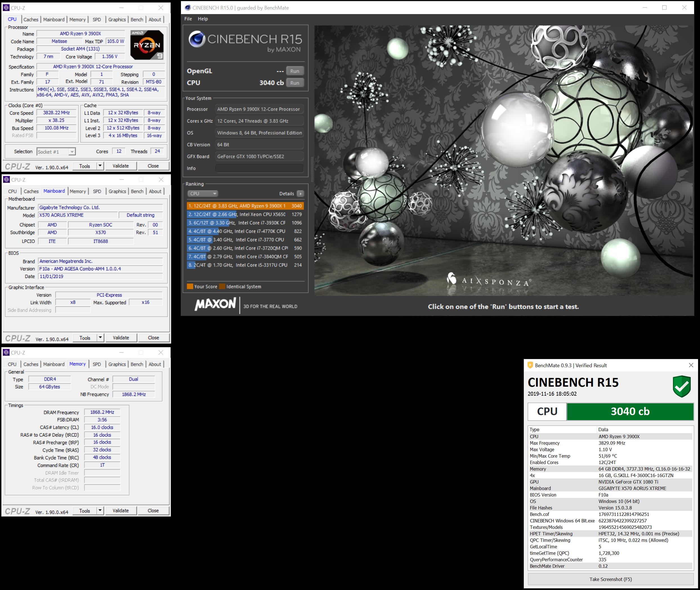Click the Cinebench R15 logo sphere
The width and height of the screenshot is (700, 590).
(197, 39)
